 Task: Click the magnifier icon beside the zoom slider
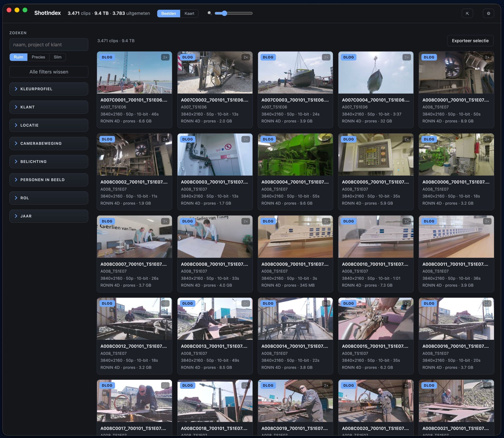pyautogui.click(x=209, y=13)
